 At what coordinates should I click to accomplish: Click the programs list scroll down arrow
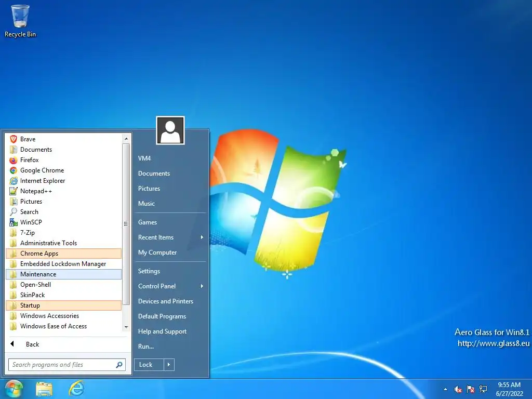[x=126, y=327]
